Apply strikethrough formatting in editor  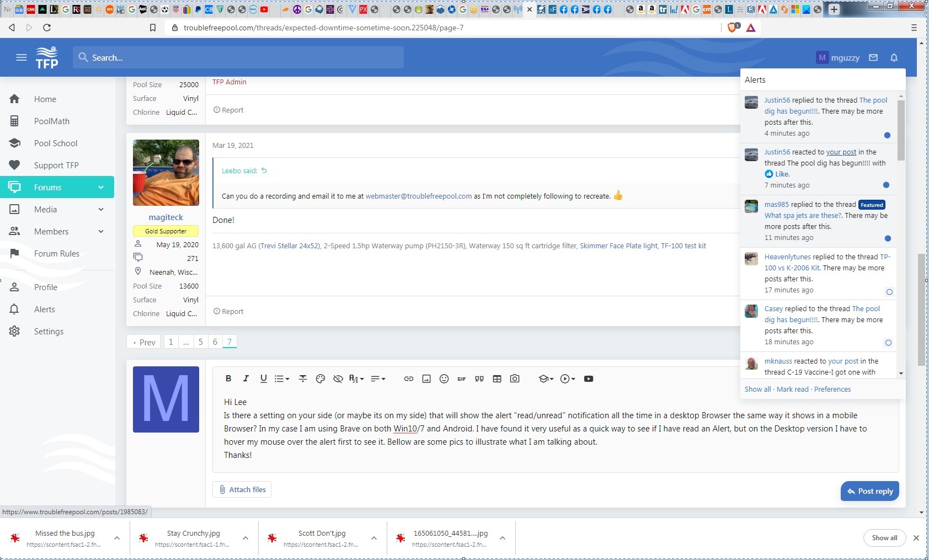click(303, 378)
